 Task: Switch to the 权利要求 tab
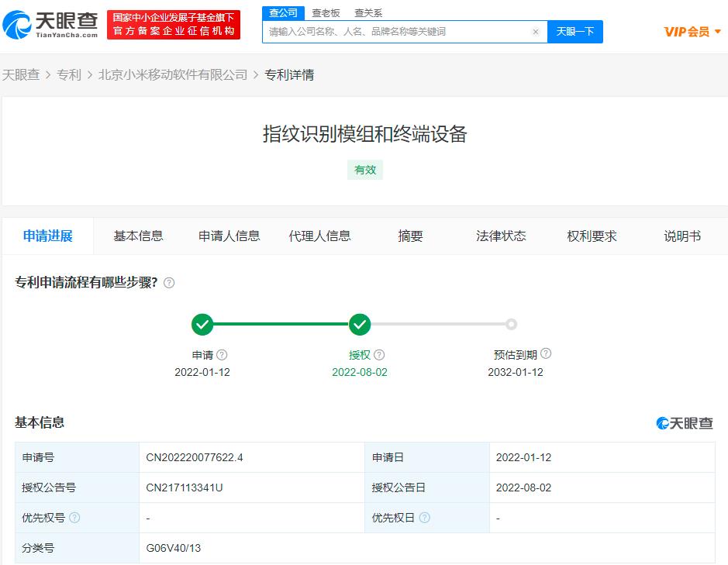tap(592, 236)
